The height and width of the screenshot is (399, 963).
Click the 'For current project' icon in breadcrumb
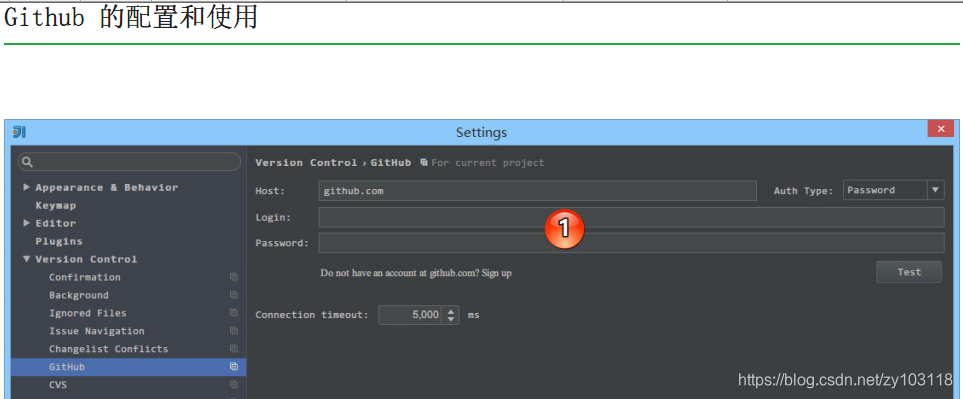[x=424, y=163]
